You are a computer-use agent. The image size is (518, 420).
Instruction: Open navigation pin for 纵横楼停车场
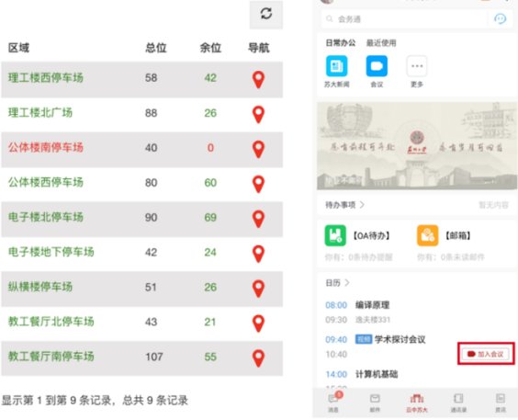[x=258, y=289]
